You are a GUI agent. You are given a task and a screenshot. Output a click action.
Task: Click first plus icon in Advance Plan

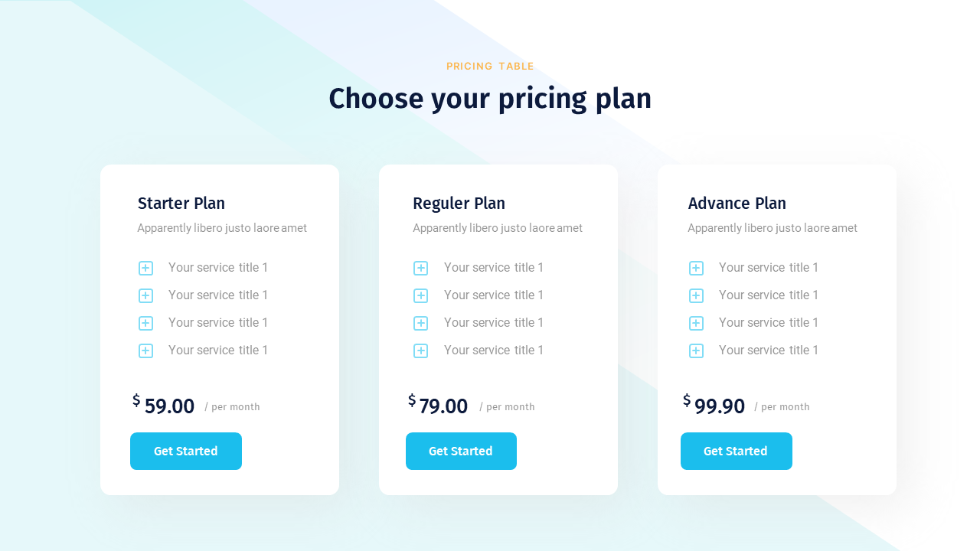696,268
